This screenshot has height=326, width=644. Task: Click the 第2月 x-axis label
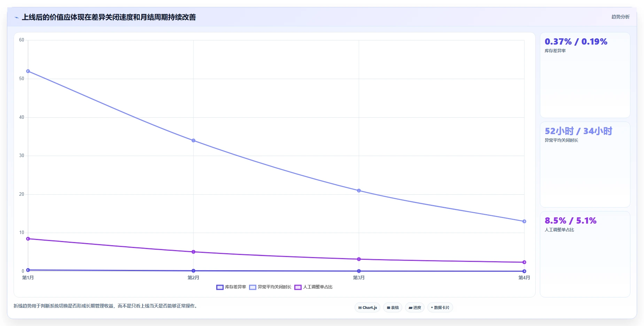[x=193, y=278]
